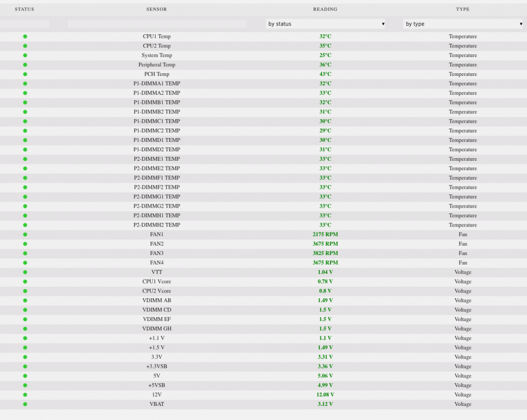Click green status dot for CPU1 Temp

pos(25,36)
